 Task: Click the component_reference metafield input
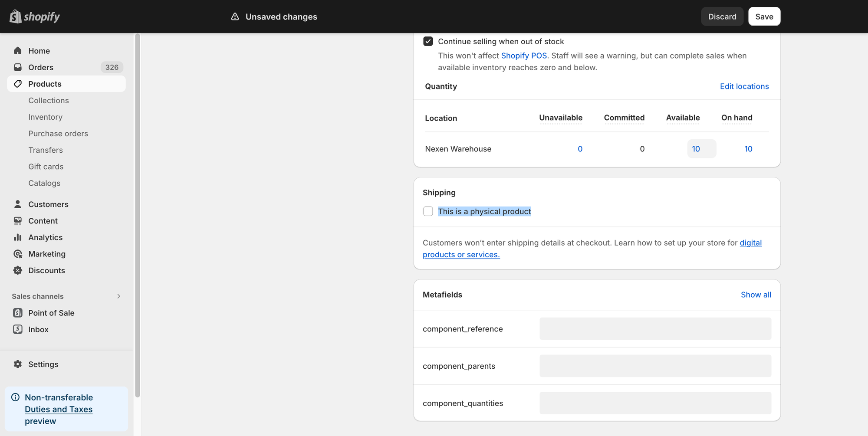[x=655, y=329]
